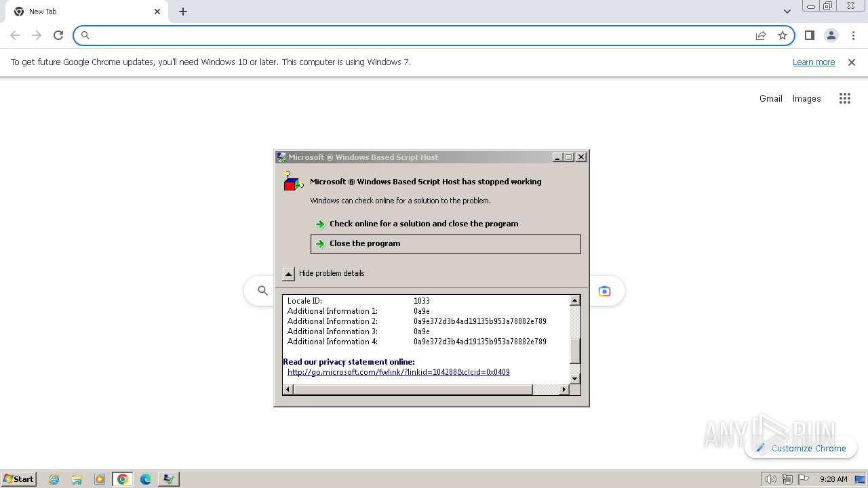Minimize the Chrome window
Screen dimensions: 868x488
tap(810, 6)
